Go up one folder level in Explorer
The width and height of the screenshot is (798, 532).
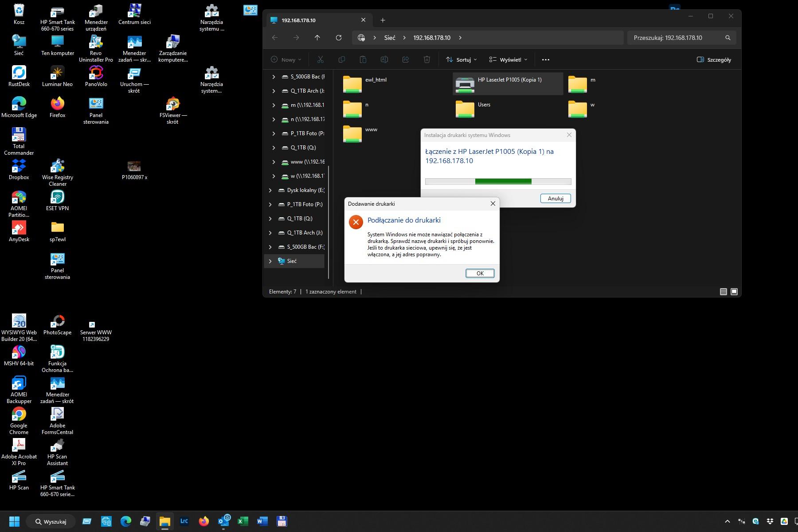point(317,38)
